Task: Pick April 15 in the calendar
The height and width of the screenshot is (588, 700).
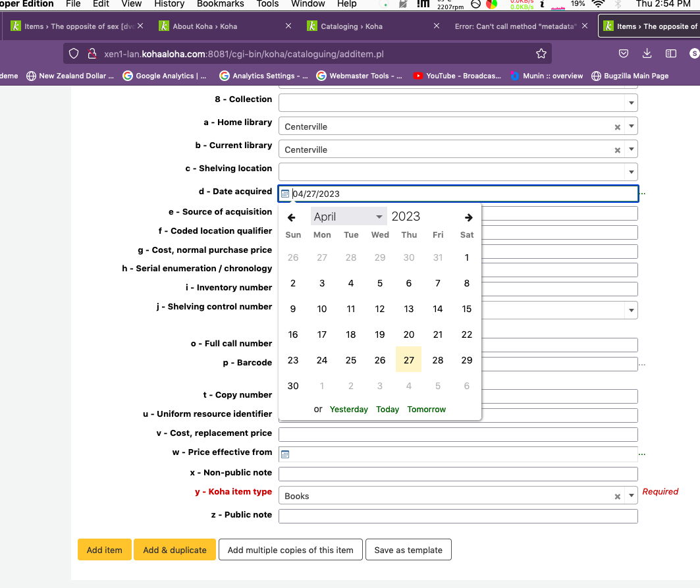Action: pyautogui.click(x=466, y=309)
